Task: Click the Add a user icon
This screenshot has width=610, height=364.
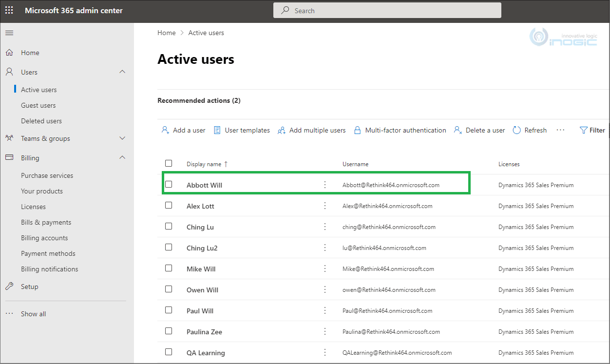Action: (x=166, y=130)
